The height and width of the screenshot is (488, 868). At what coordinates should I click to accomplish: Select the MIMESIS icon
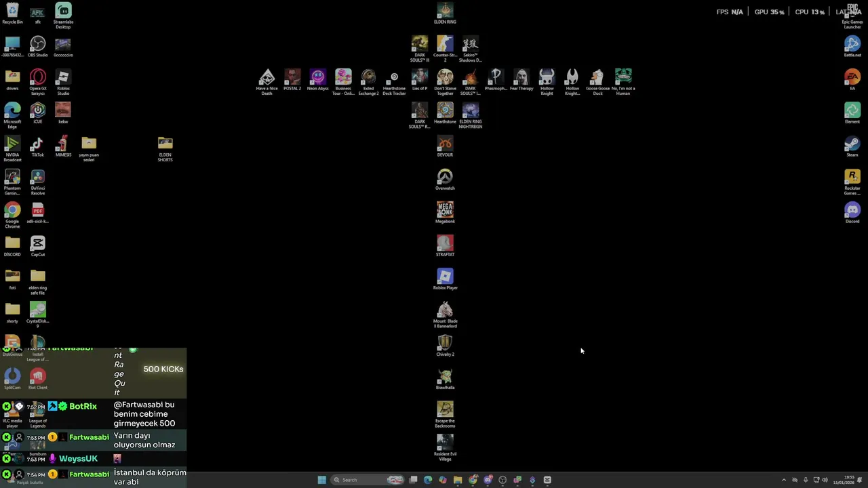click(x=63, y=146)
